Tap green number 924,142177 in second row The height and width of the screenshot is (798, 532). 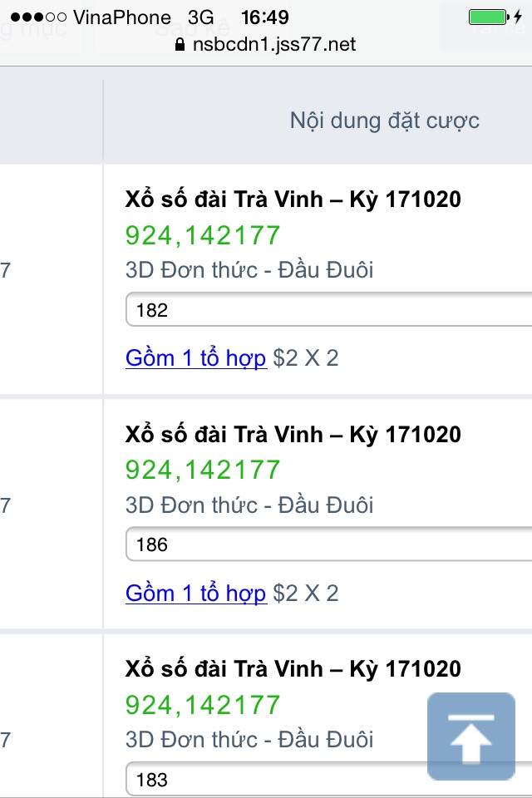pyautogui.click(x=203, y=470)
